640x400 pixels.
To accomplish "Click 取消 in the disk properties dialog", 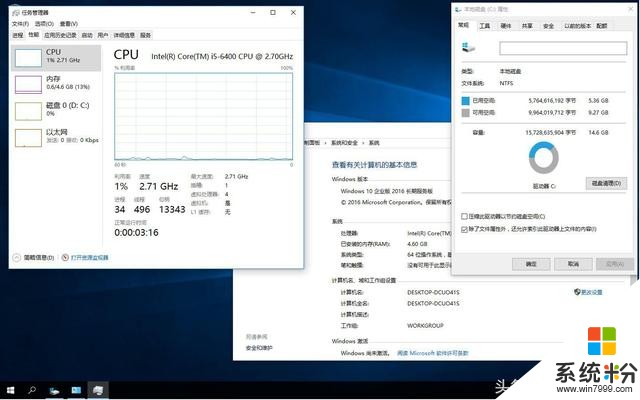I will click(573, 264).
